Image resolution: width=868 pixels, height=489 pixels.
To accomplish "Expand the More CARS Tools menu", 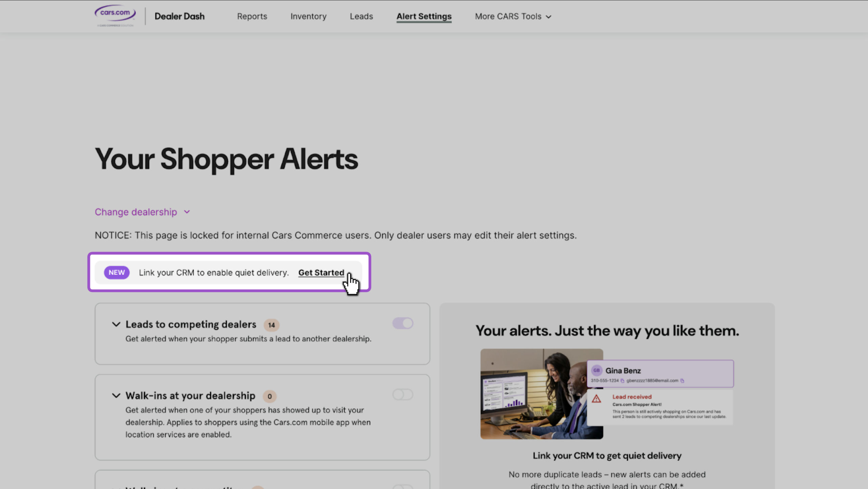I will (x=513, y=16).
